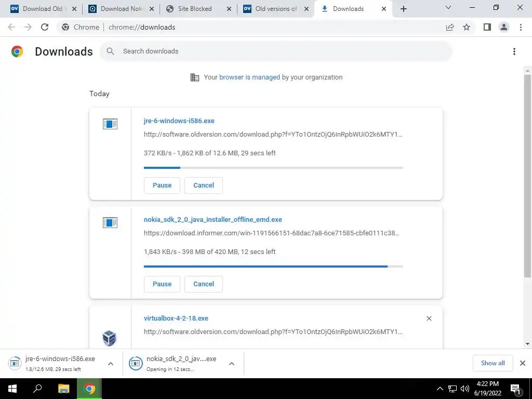Click jre-6 download progress bar
This screenshot has height=399, width=532.
273,168
